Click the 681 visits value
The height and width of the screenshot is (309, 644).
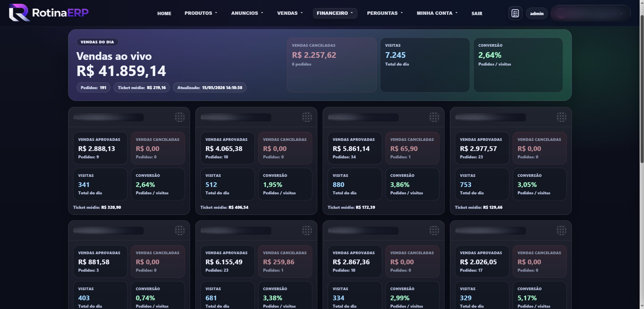(x=211, y=298)
